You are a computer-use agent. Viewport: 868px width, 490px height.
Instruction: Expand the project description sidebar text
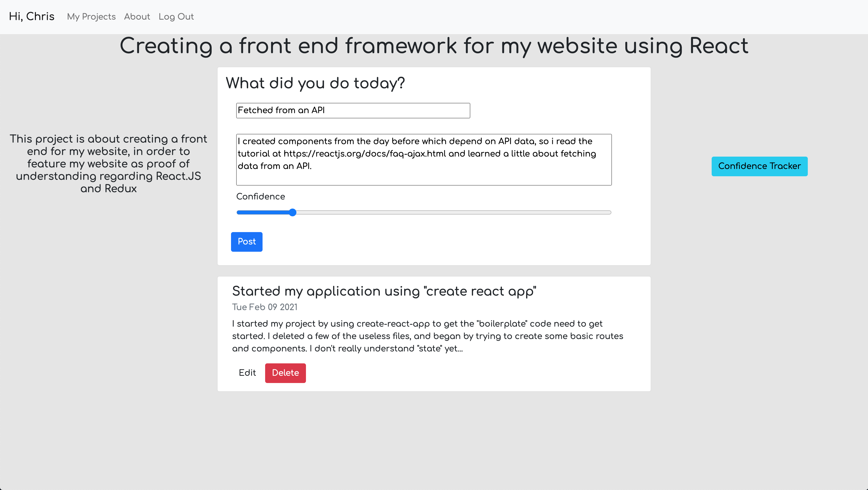109,164
